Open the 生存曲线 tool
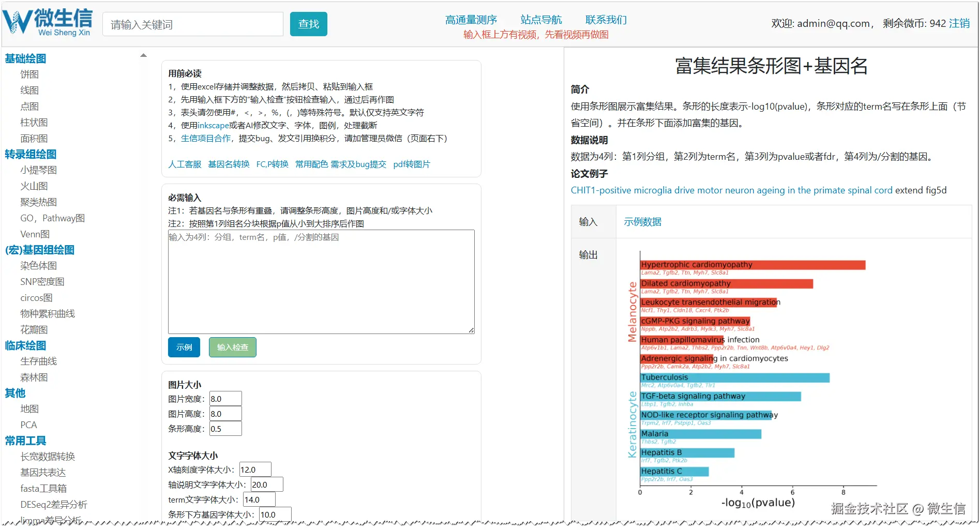The height and width of the screenshot is (530, 980). [39, 361]
